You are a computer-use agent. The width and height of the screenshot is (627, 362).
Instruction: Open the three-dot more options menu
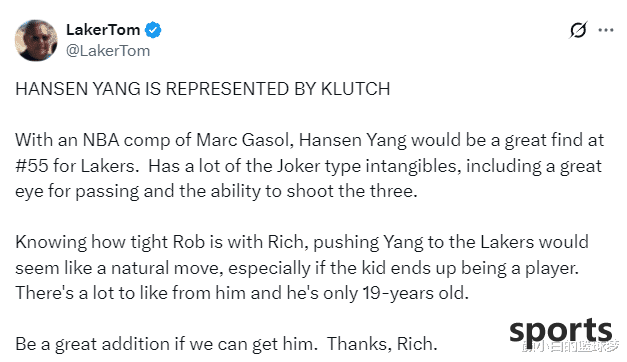coord(606,30)
